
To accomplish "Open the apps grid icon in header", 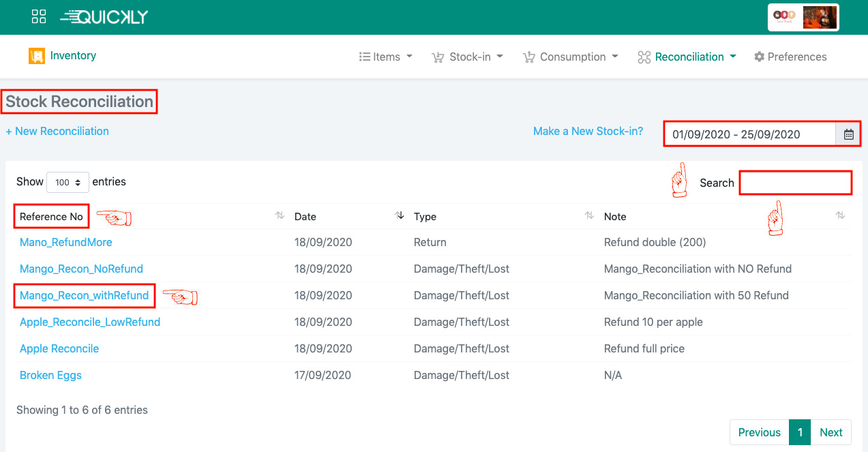I will (39, 17).
